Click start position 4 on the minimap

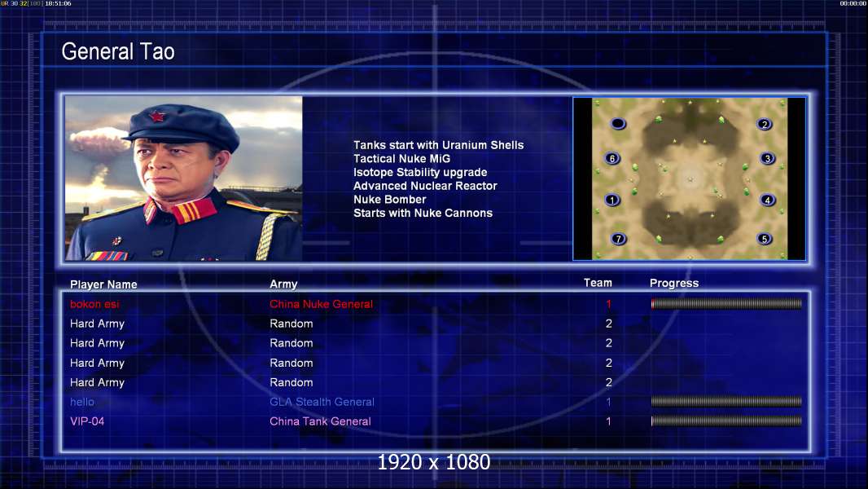(x=767, y=200)
